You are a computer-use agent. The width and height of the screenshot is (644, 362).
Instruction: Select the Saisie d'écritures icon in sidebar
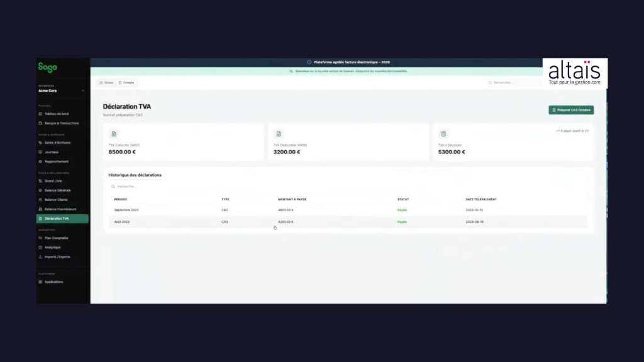coord(40,143)
